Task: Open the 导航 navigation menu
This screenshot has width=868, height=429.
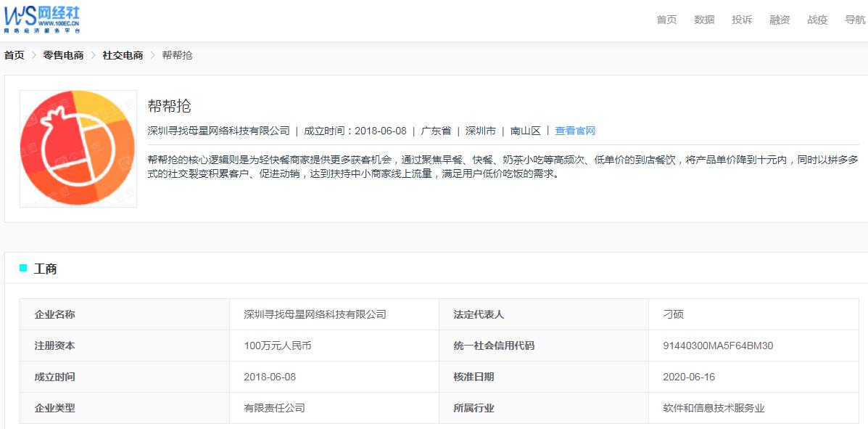Action: click(x=854, y=20)
